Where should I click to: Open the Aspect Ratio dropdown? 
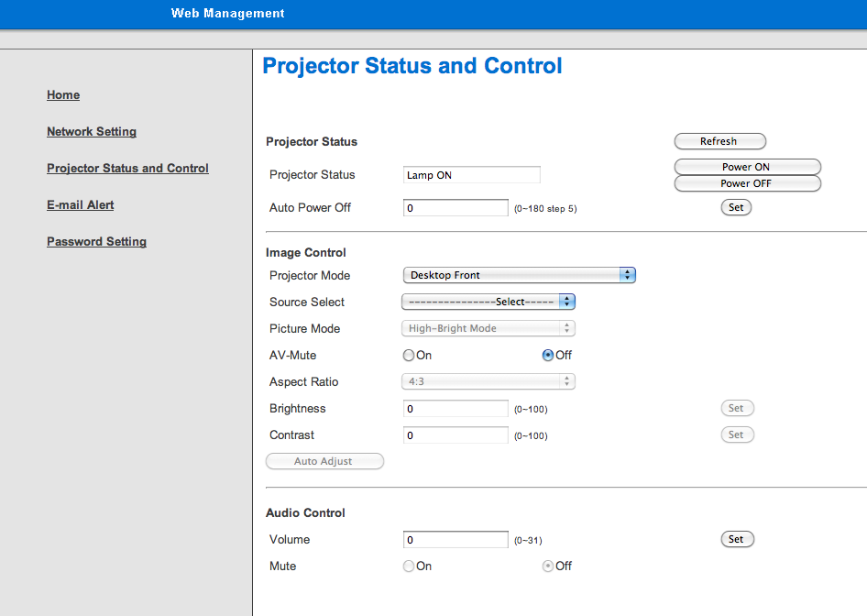[488, 381]
